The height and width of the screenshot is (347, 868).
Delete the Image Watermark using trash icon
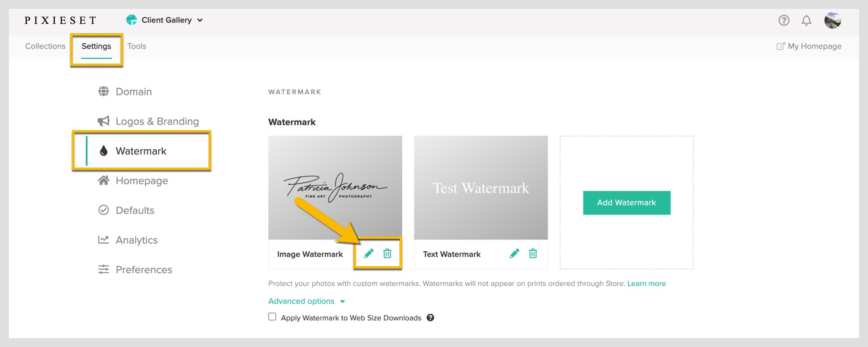click(x=387, y=254)
